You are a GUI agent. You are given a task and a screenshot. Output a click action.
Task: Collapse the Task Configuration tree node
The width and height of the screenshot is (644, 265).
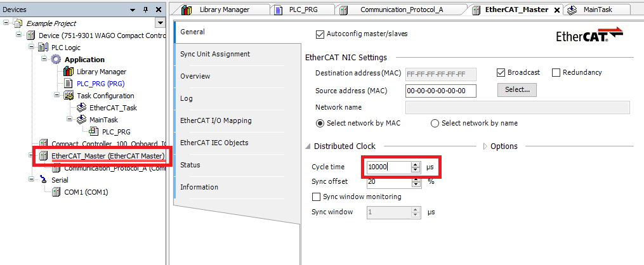pyautogui.click(x=58, y=96)
